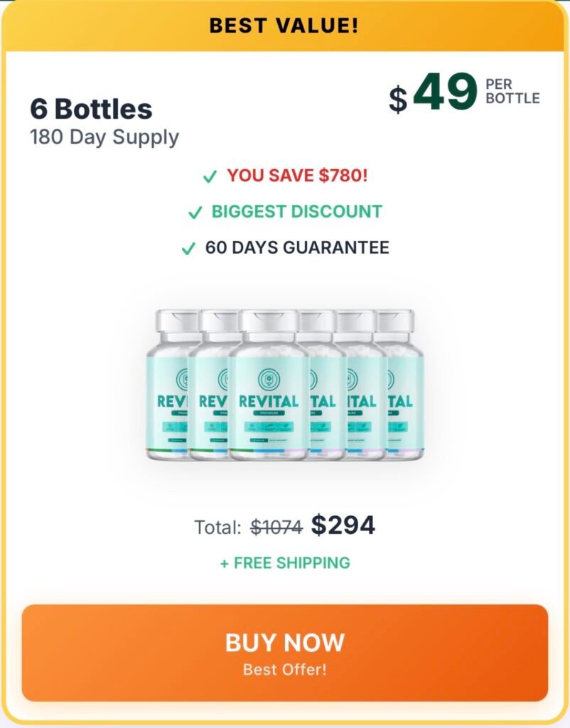
Task: Click the checkmark beside YOU SAVE $780!
Action: click(x=210, y=176)
